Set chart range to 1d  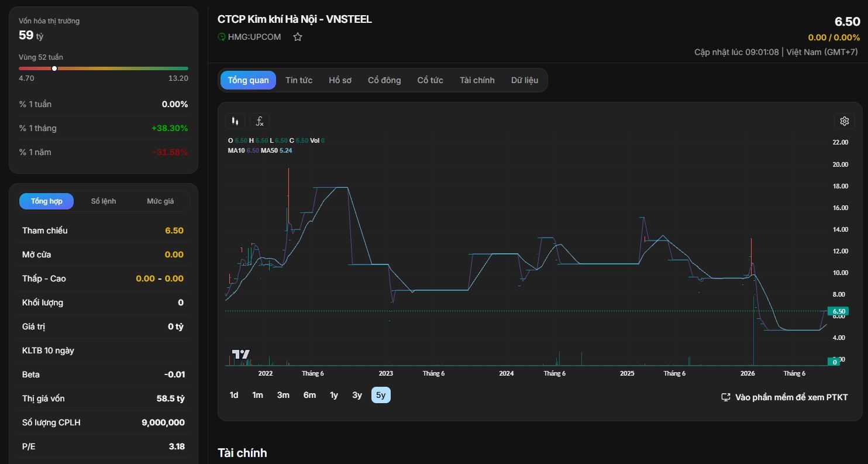coord(234,395)
